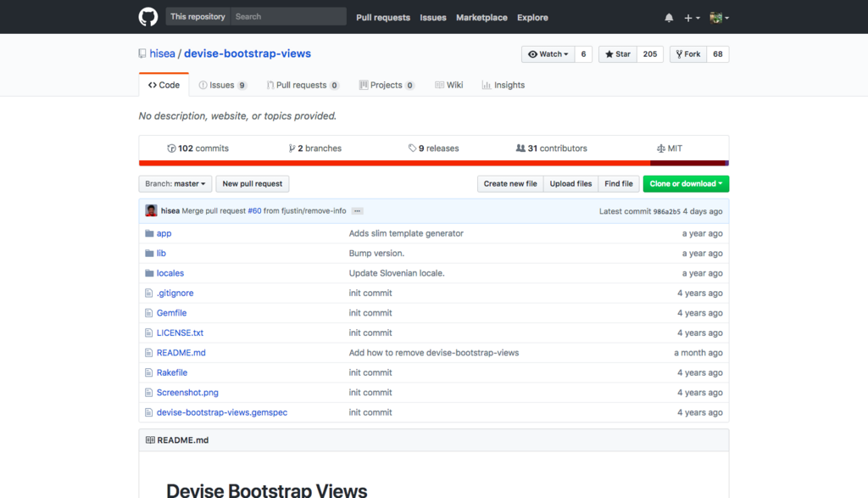Open devise-bootstrap-views repository title link
The height and width of the screenshot is (498, 868).
[x=248, y=53]
